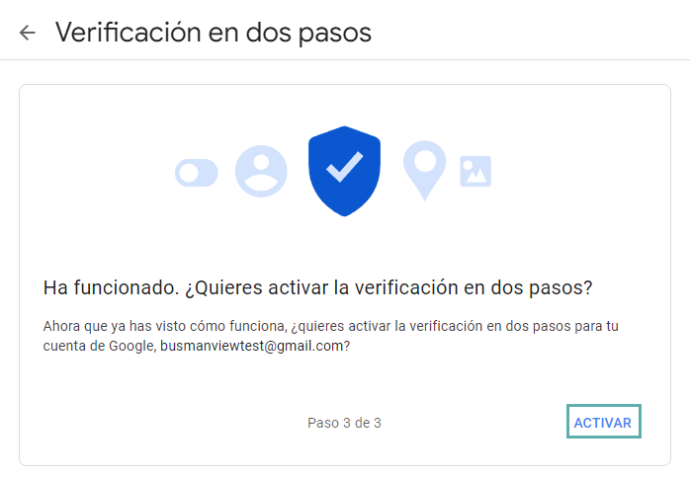This screenshot has height=480, width=690.
Task: Click the light blue toggle switch illustration
Action: (196, 173)
